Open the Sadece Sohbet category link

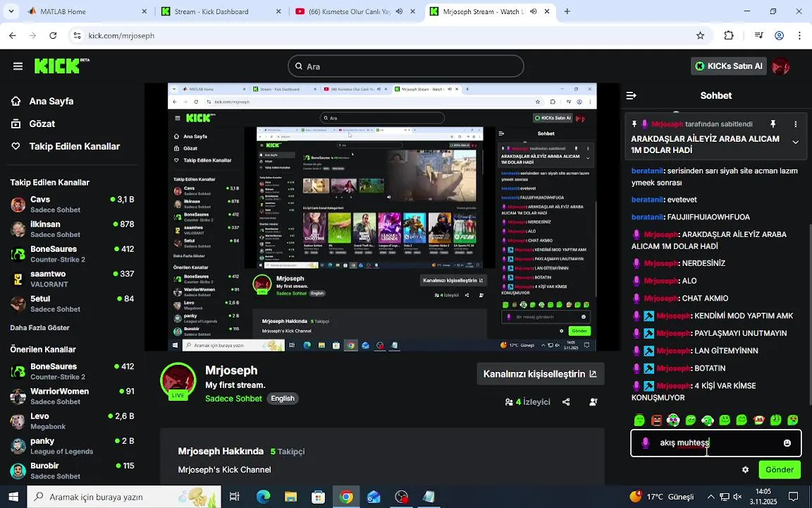coord(233,399)
